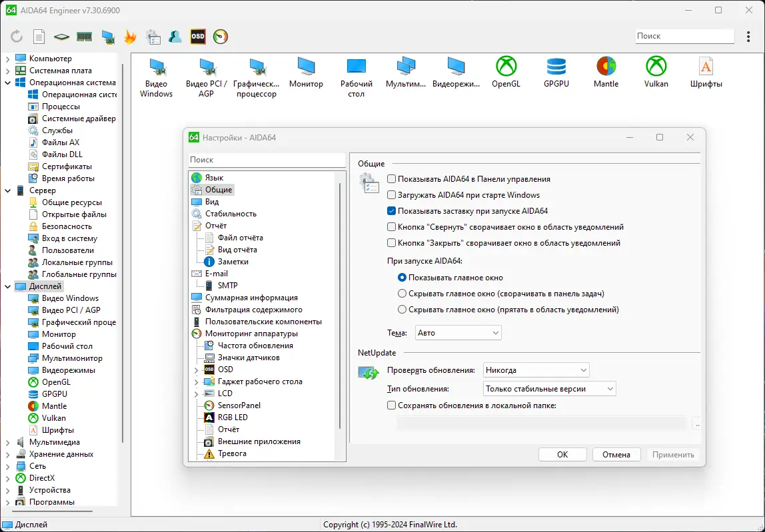The height and width of the screenshot is (532, 765).
Task: Select hide main window to notification area
Action: 402,310
